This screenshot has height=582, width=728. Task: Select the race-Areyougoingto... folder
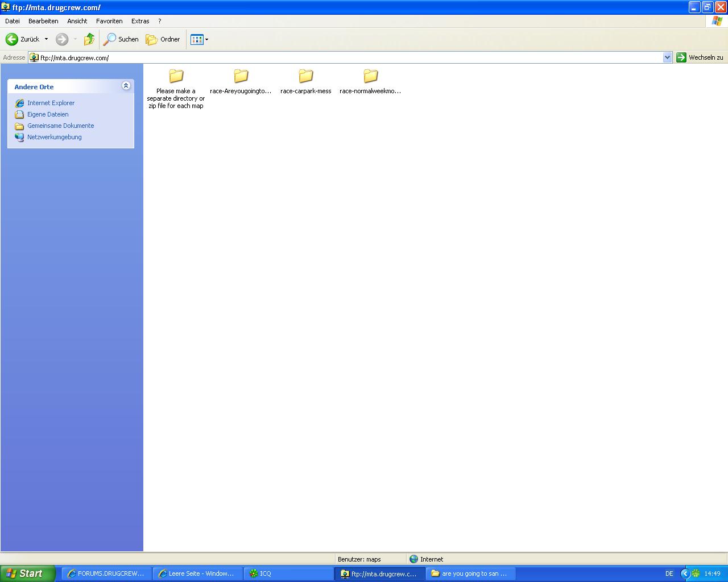click(x=241, y=76)
